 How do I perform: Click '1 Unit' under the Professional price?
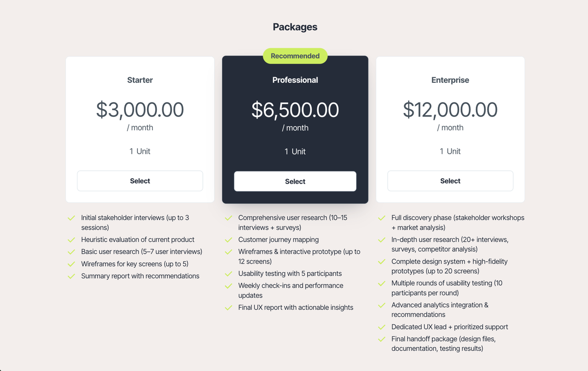(295, 151)
